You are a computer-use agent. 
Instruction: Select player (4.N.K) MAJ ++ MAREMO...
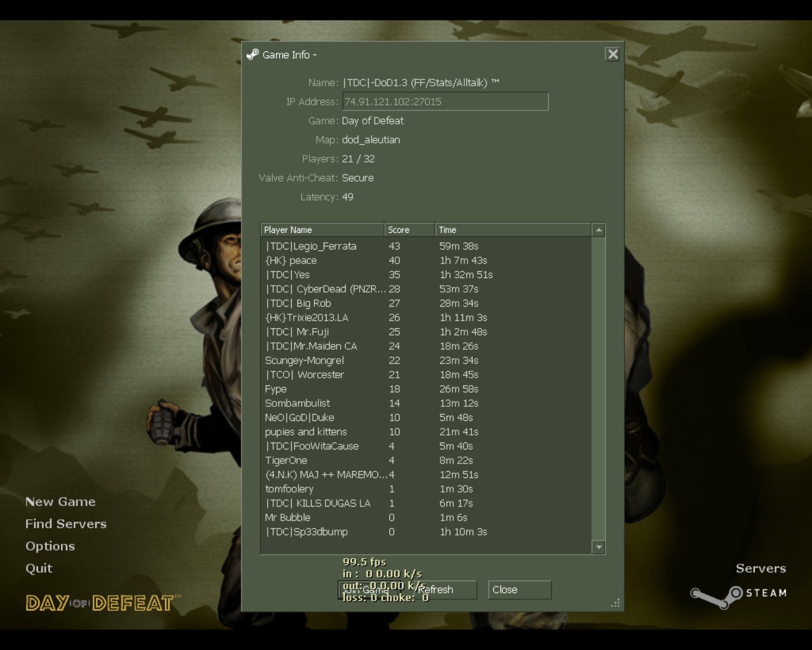pos(426,475)
